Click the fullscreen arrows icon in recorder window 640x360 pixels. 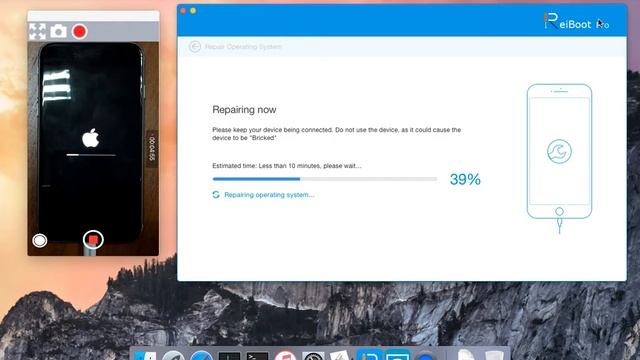[x=38, y=31]
